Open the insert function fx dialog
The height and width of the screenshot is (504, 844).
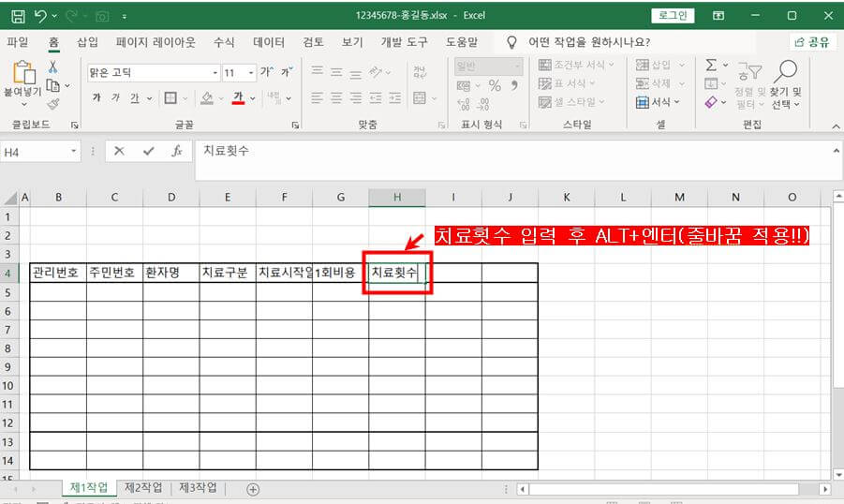coord(177,152)
